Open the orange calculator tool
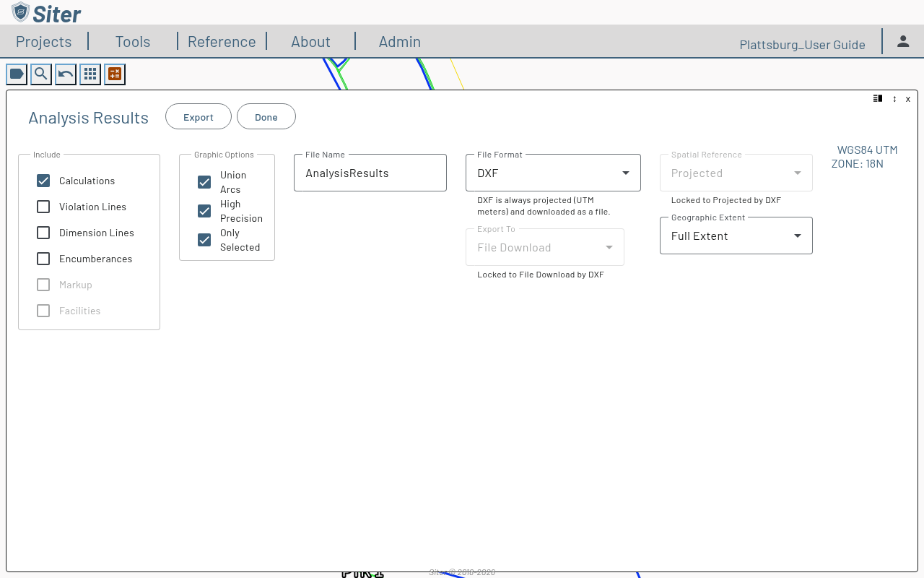The height and width of the screenshot is (578, 924). point(115,74)
